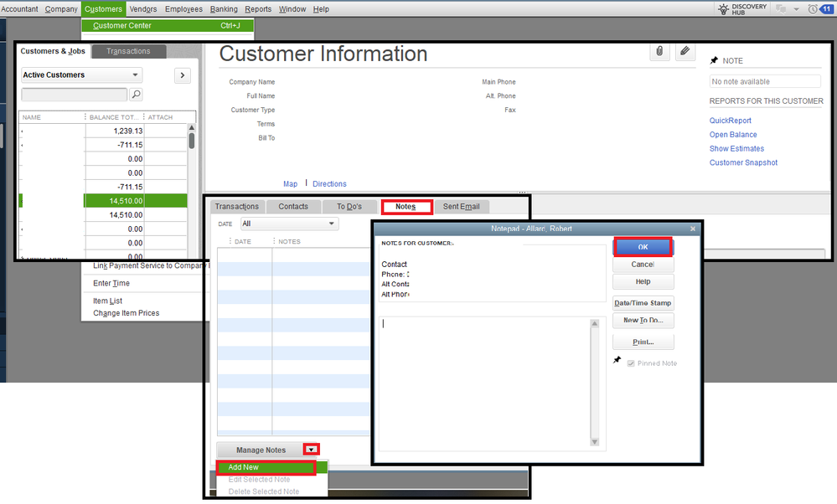
Task: Switch to the Customers & Jobs tab
Action: [53, 51]
